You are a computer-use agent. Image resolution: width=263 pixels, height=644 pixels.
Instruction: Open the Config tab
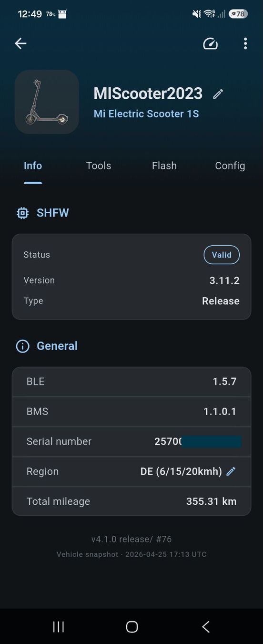point(230,166)
